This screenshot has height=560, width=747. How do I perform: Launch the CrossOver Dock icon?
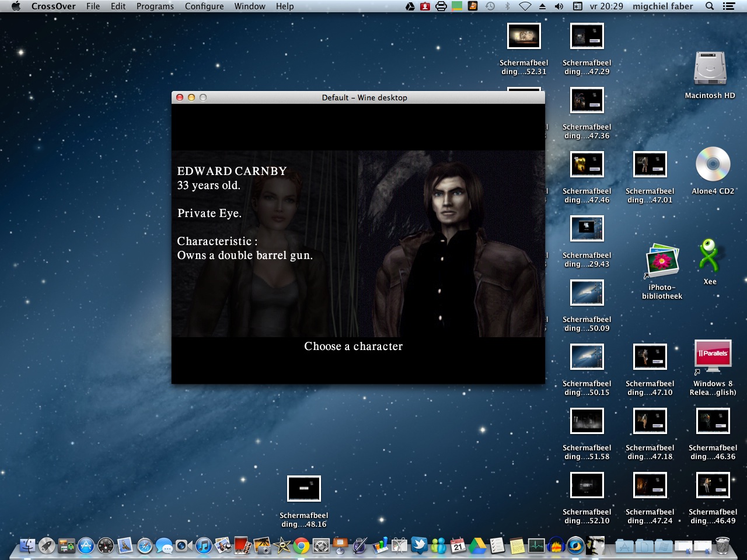tap(575, 547)
